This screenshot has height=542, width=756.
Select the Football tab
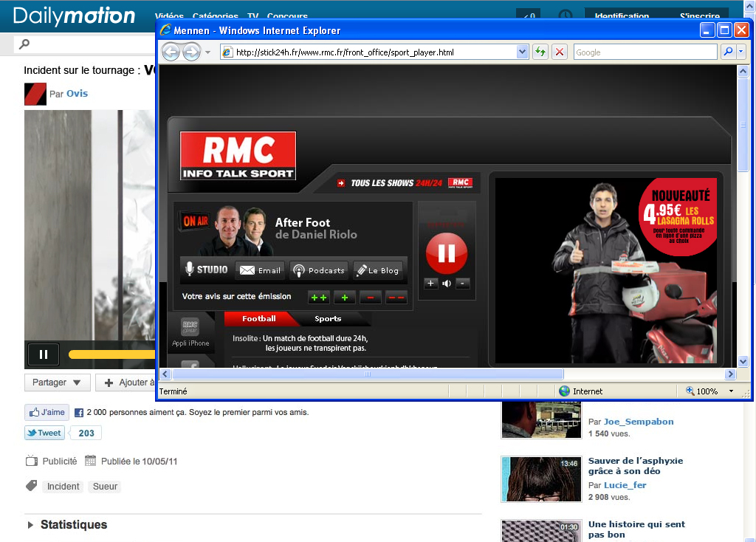[x=258, y=319]
